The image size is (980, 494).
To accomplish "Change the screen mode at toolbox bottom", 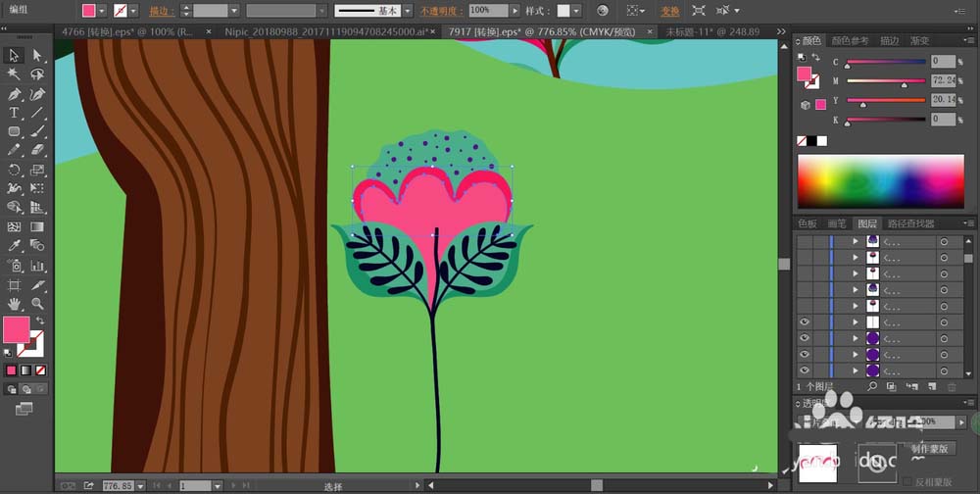I will click(24, 409).
